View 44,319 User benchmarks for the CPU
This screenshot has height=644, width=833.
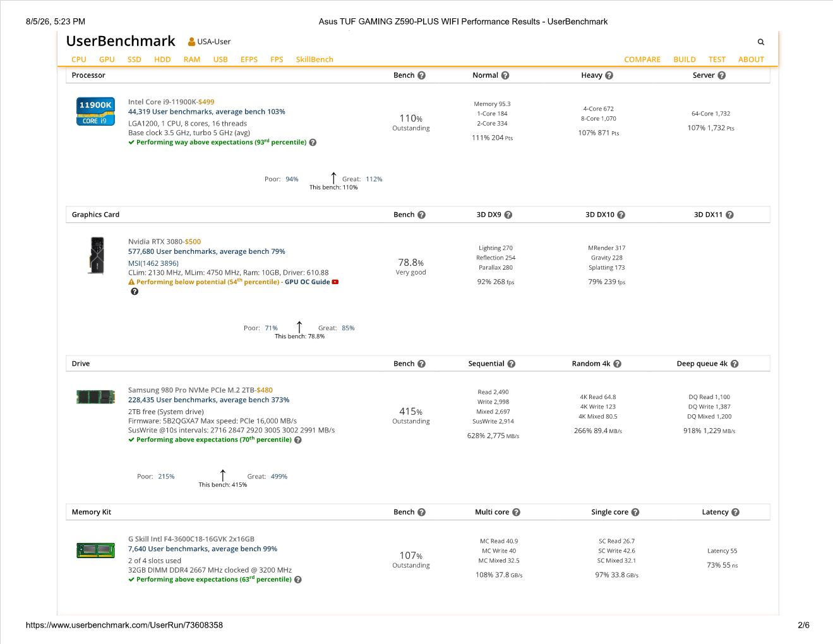(x=207, y=112)
